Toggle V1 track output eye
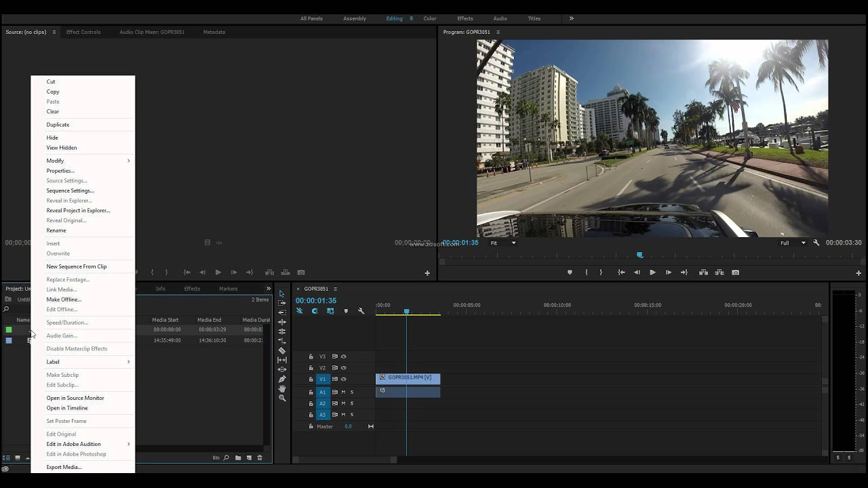The image size is (868, 488). (x=344, y=379)
